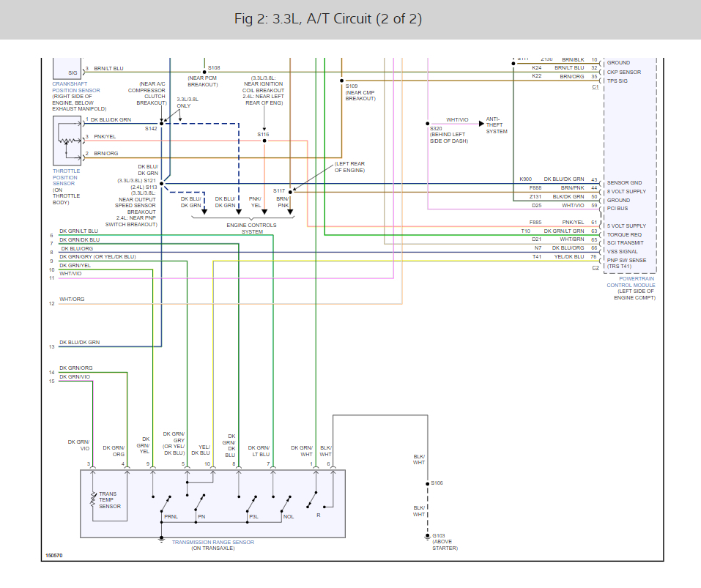Click the G103 ground symbol
The image size is (701, 588).
[427, 537]
